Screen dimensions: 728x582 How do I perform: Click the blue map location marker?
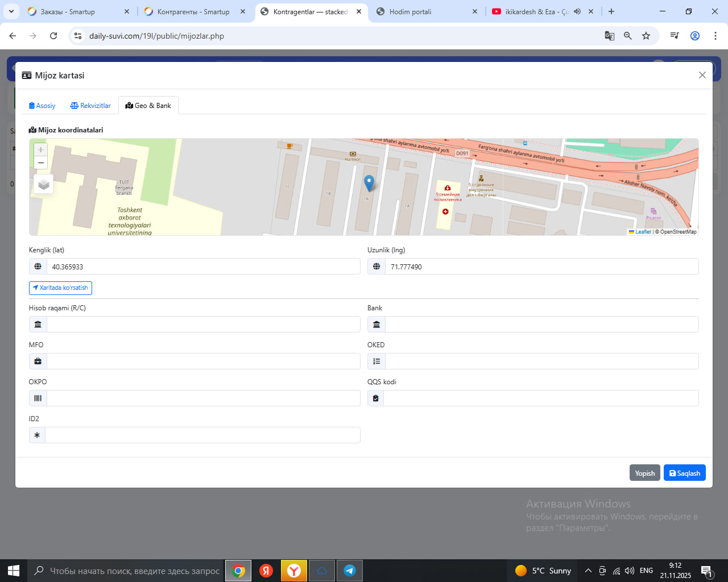tap(369, 182)
